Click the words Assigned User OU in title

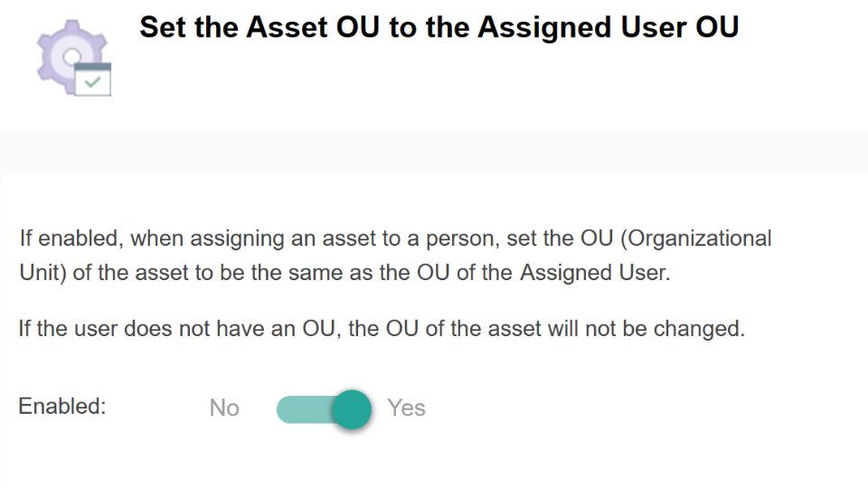[x=609, y=27]
